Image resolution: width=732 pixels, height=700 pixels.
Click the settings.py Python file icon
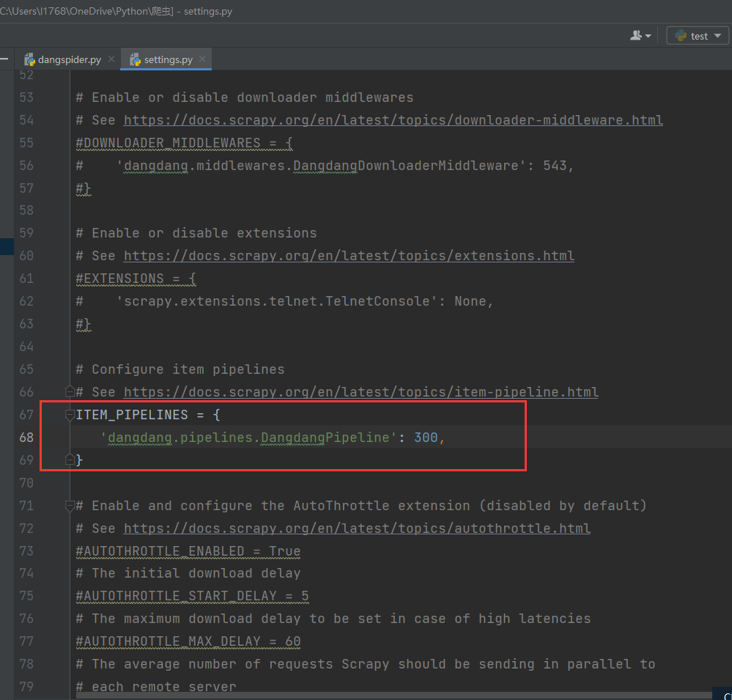point(136,60)
